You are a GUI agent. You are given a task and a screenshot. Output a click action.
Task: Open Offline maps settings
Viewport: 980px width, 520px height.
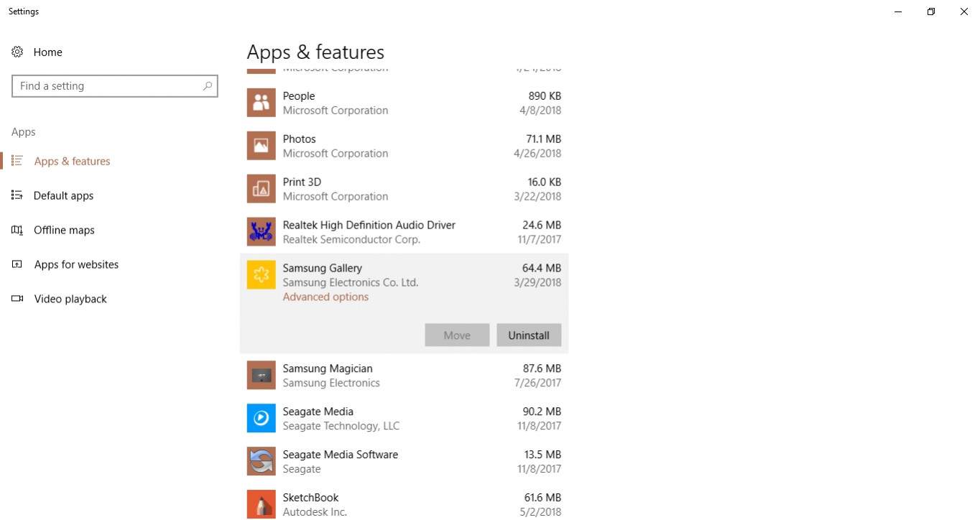point(65,230)
